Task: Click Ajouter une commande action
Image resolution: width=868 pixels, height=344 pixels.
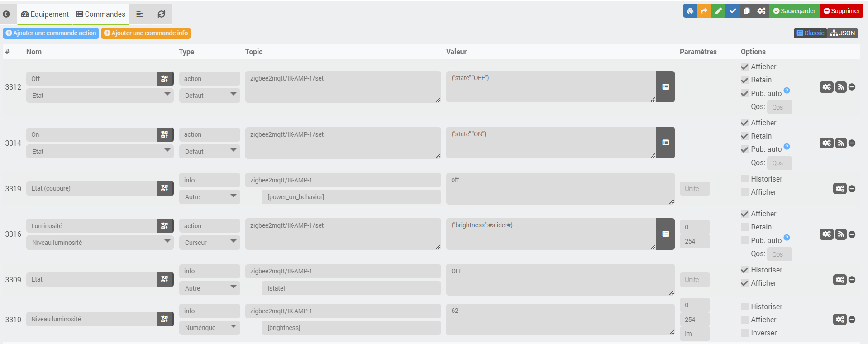Action: tap(51, 33)
